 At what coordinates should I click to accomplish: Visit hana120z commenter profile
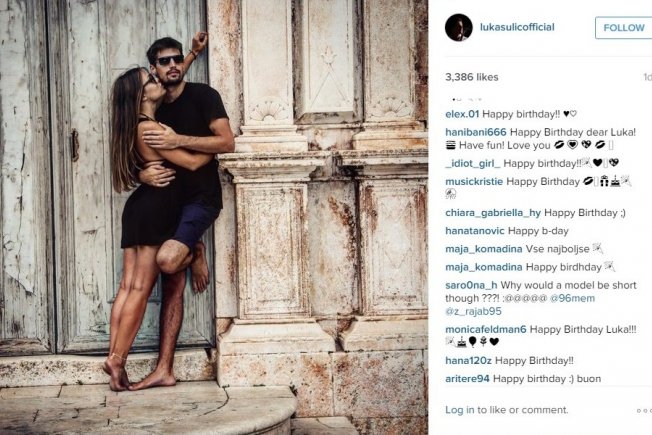click(x=468, y=361)
